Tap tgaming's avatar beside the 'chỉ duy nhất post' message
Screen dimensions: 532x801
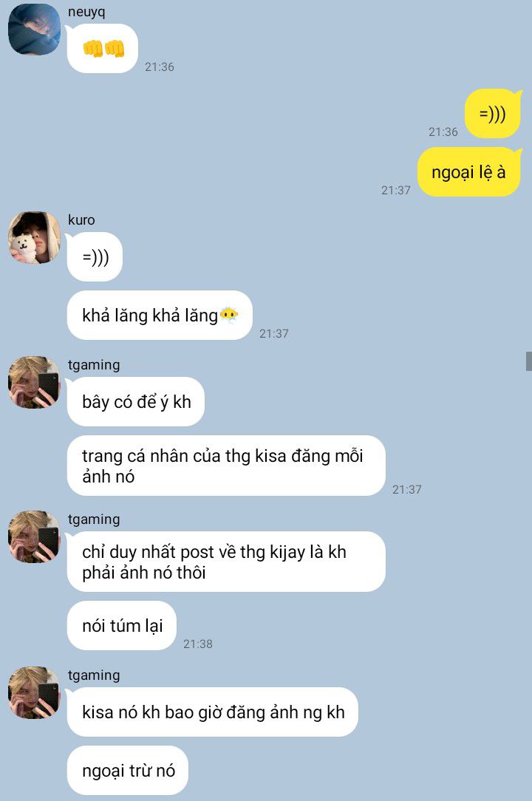pyautogui.click(x=34, y=536)
